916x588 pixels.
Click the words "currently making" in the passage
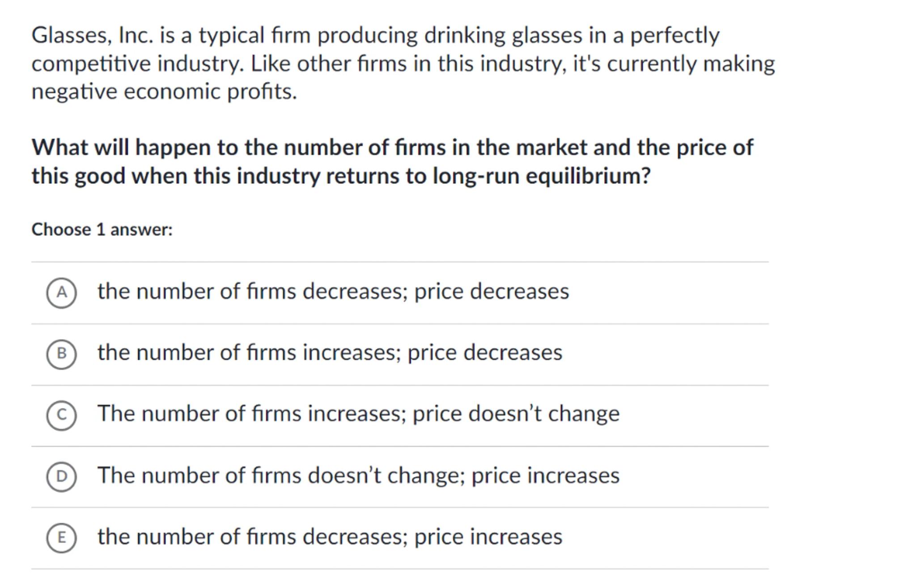[x=691, y=64]
